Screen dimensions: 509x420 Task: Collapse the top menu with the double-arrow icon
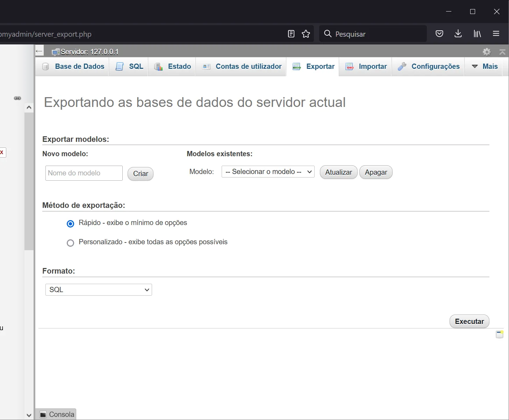tap(502, 52)
